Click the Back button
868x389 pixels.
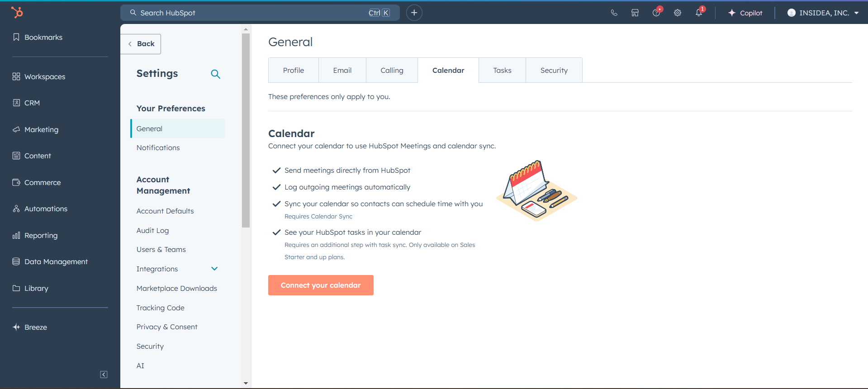point(141,44)
